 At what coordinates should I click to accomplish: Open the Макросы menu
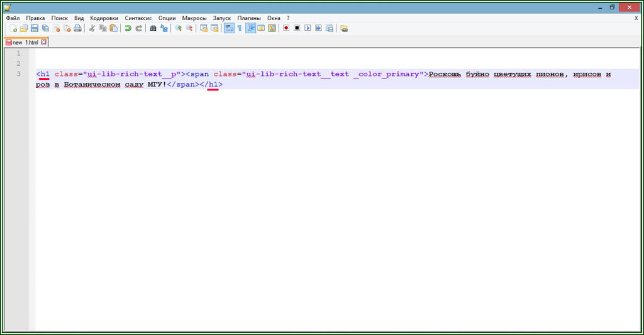click(x=194, y=18)
